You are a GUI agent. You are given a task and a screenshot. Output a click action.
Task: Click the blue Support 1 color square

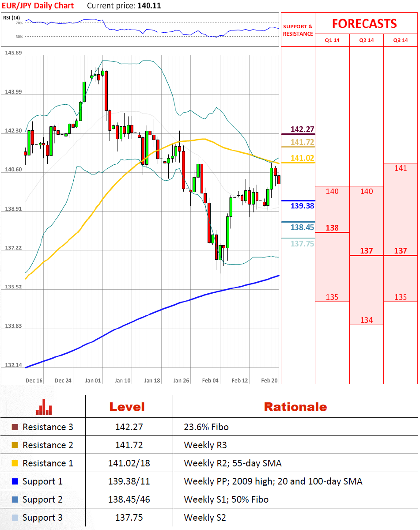pyautogui.click(x=15, y=481)
